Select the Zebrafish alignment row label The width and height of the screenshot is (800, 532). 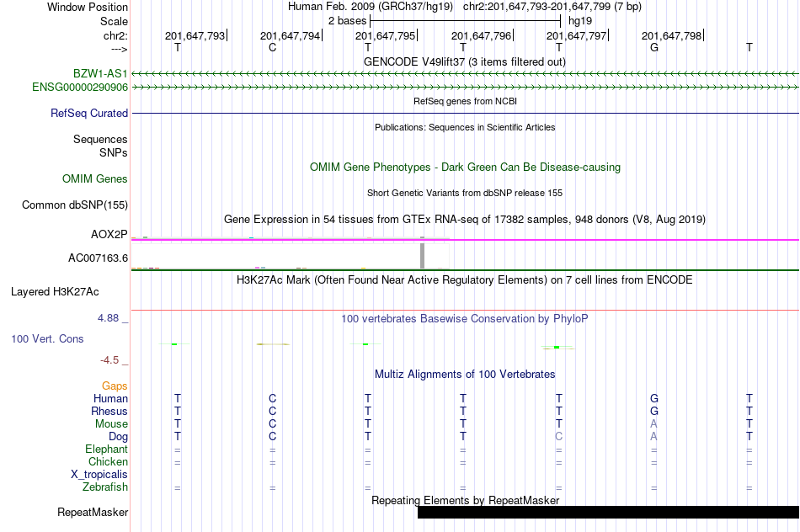click(x=105, y=487)
